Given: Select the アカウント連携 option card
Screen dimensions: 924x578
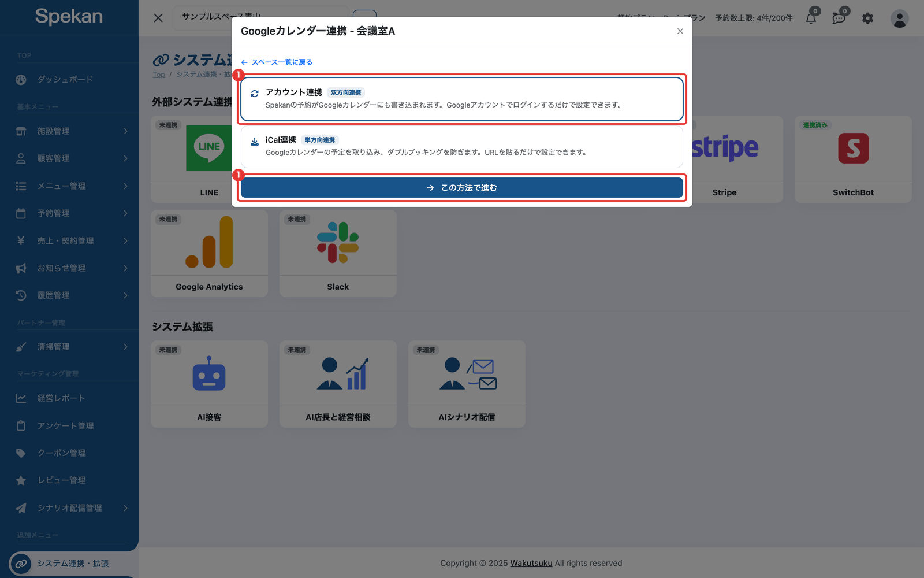Looking at the screenshot, I should click(462, 99).
